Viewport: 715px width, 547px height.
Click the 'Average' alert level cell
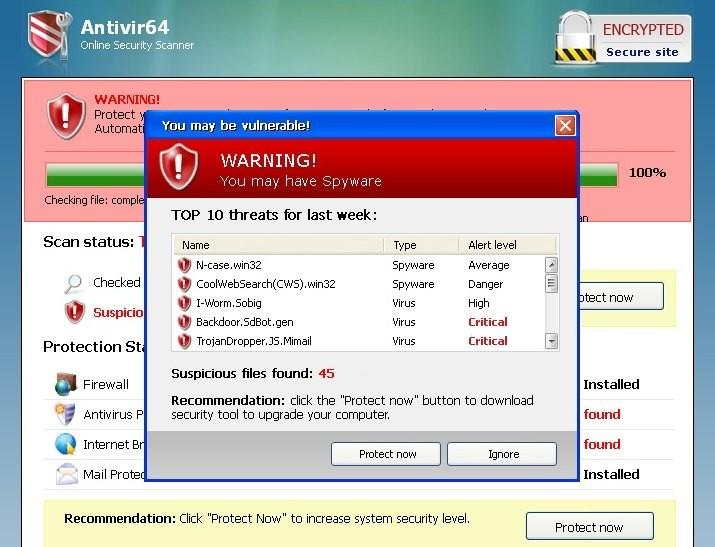tap(488, 265)
